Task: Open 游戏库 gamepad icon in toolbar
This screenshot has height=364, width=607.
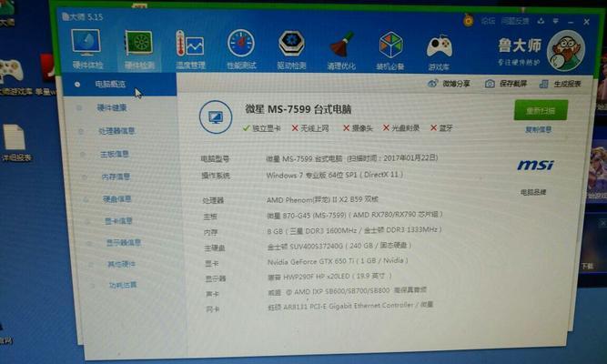Action: (x=440, y=46)
